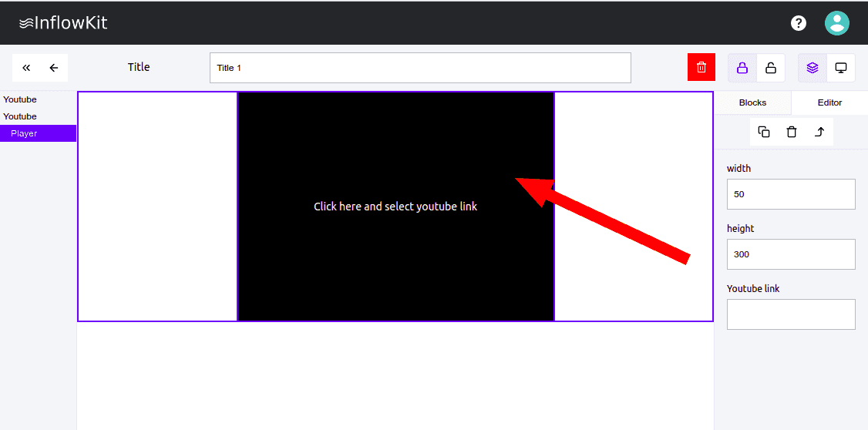Click the red trash delete button

click(x=701, y=67)
